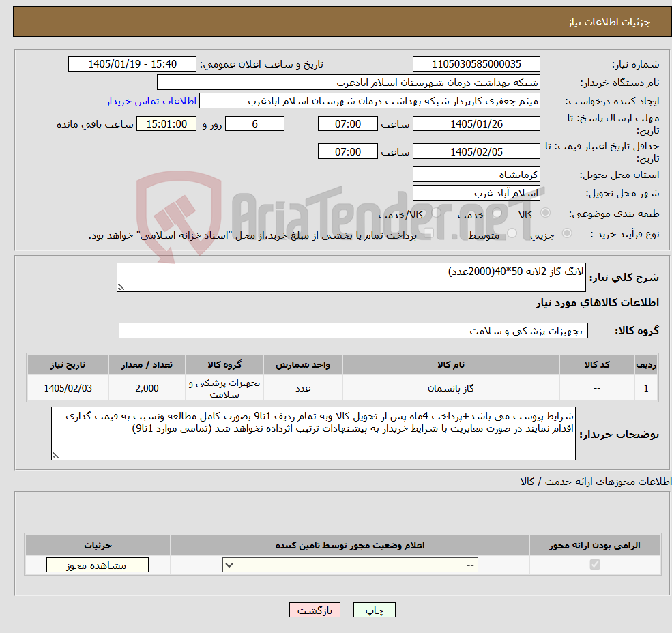672x633 pixels.
Task: Toggle the mandatory license checkbox
Action: [x=594, y=564]
